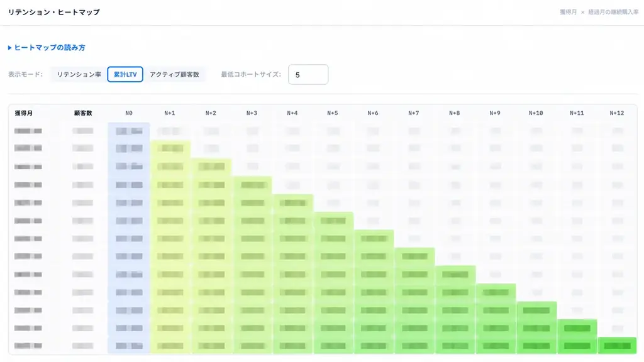Screen dimensions: 644x362
Task: Click the N0 column header
Action: coord(129,113)
